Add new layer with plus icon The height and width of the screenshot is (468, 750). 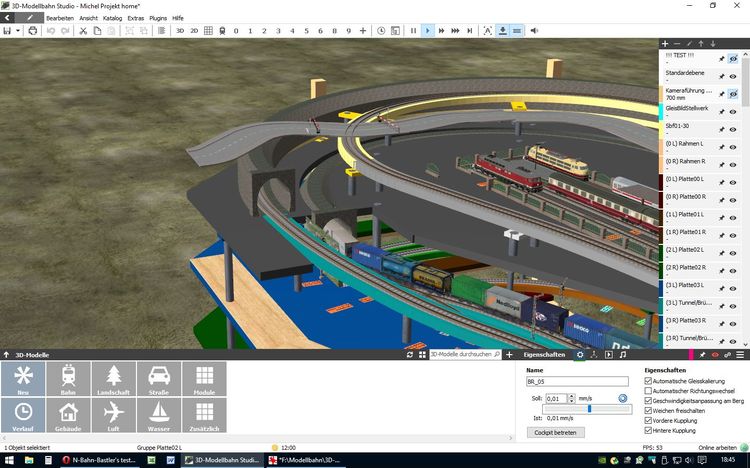coord(666,44)
